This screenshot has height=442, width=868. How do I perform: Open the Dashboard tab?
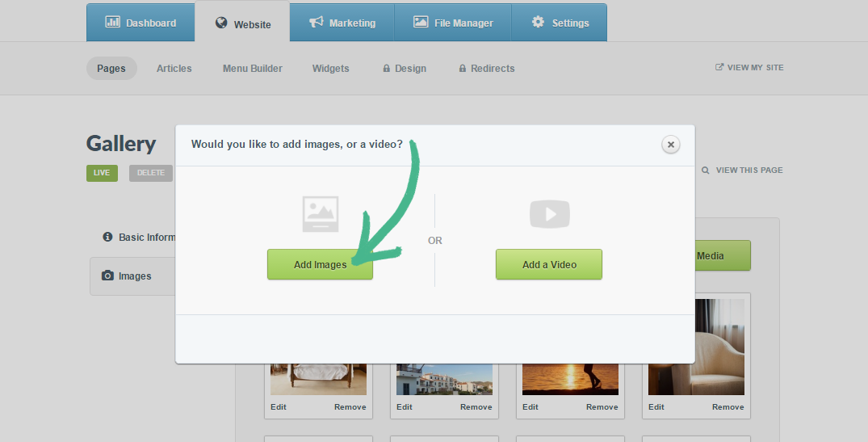140,23
